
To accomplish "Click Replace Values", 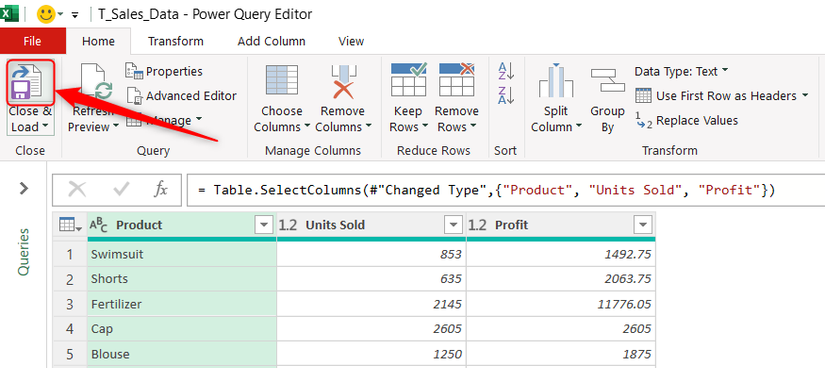I will [x=687, y=121].
